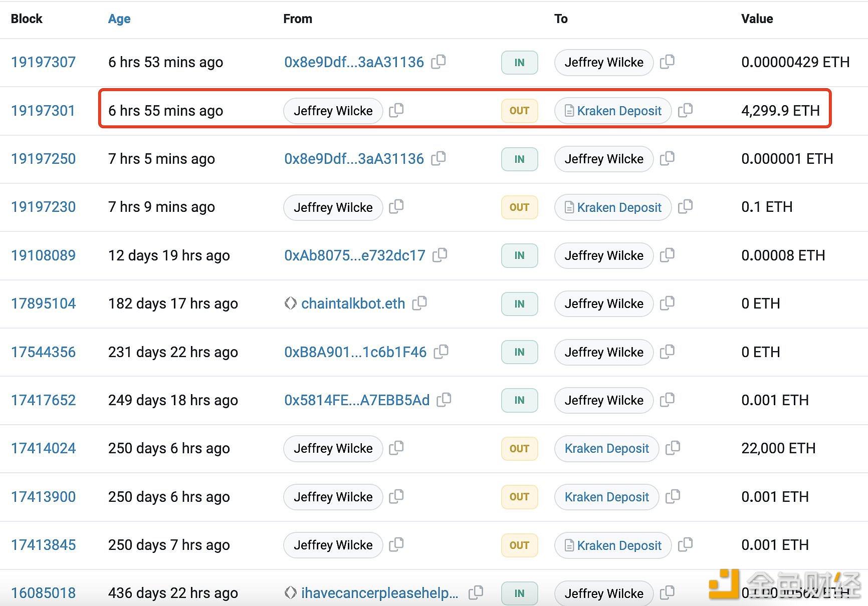Copy Kraken Deposit address in 17414024 row
Screen dimensions: 868x606
673,448
